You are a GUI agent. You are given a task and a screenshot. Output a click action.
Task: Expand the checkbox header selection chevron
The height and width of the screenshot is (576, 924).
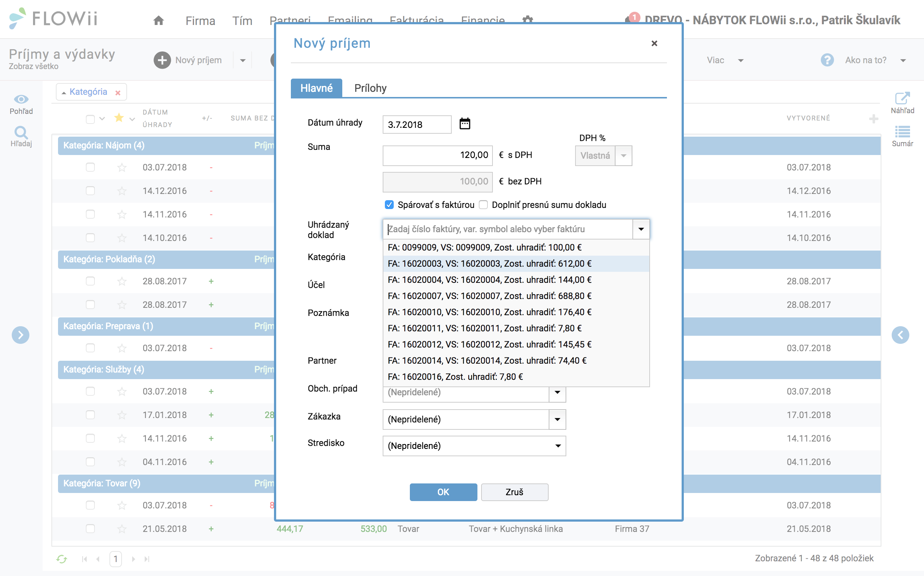[102, 119]
